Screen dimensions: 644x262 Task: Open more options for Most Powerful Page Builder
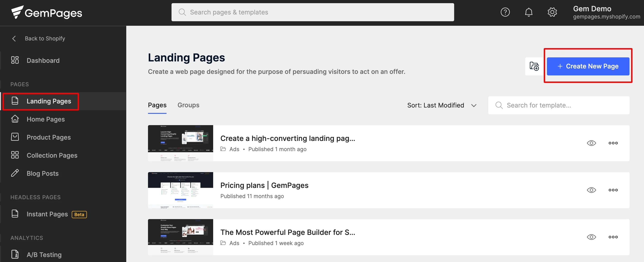pyautogui.click(x=613, y=237)
